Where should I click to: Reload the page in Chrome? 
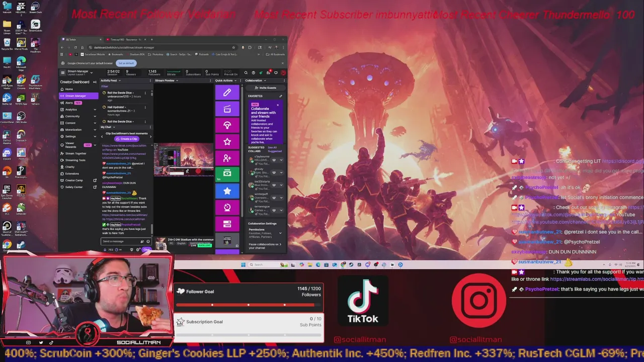click(x=75, y=47)
